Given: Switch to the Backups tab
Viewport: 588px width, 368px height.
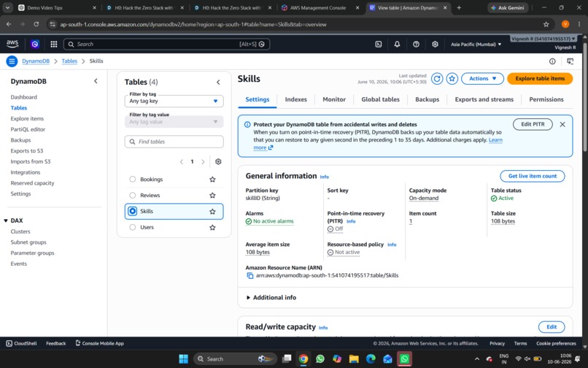Looking at the screenshot, I should pyautogui.click(x=427, y=99).
